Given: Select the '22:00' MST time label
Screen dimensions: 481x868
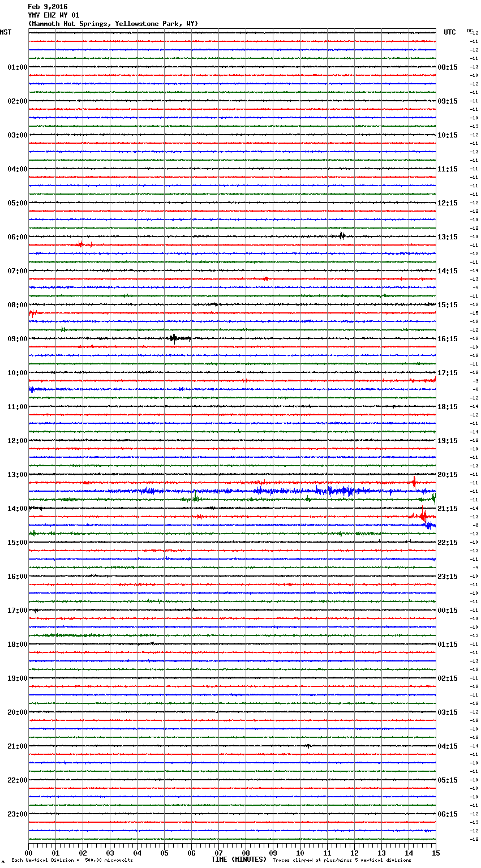Looking at the screenshot, I should [18, 780].
